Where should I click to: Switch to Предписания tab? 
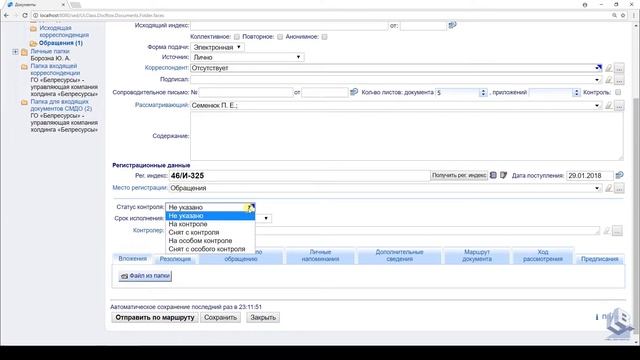pos(600,259)
